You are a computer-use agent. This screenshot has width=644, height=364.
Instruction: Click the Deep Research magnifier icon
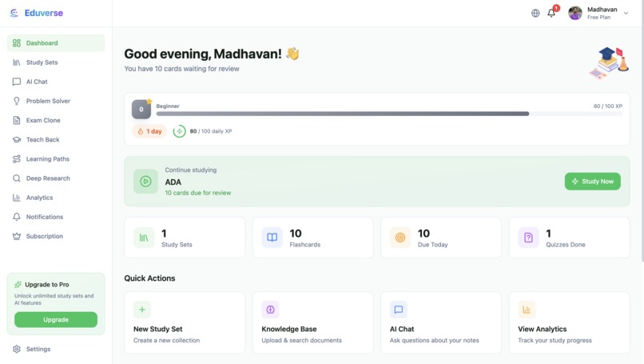point(17,178)
